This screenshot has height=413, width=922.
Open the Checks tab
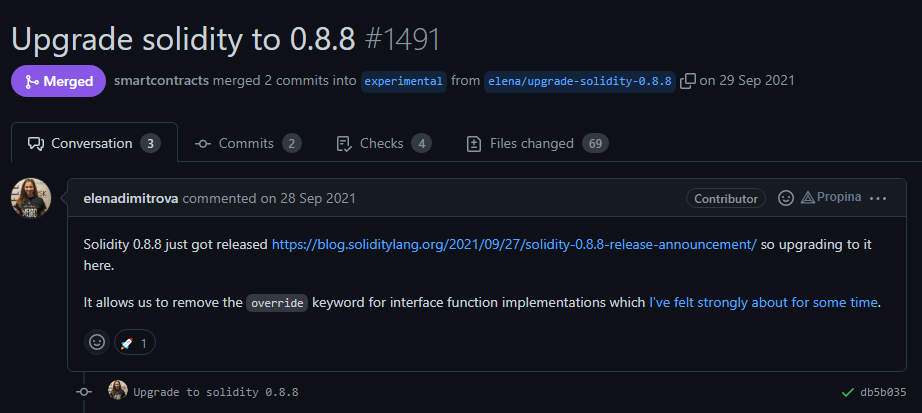click(x=383, y=143)
